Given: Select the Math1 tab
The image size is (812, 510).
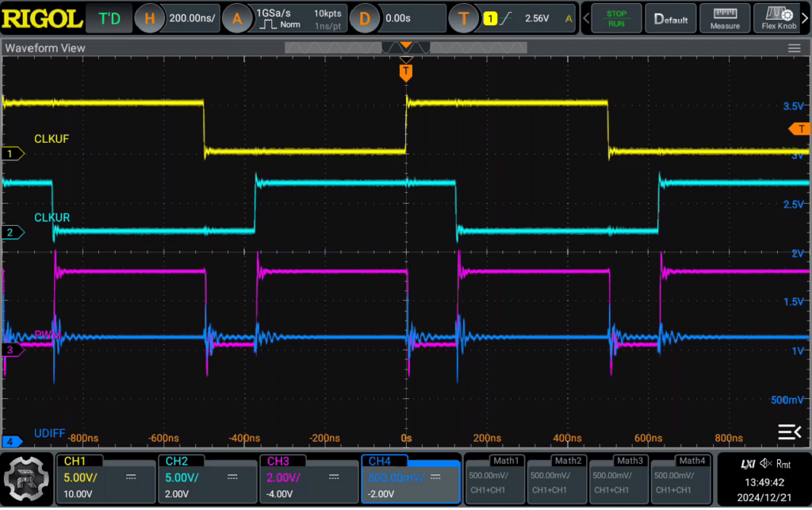Looking at the screenshot, I should pos(496,478).
